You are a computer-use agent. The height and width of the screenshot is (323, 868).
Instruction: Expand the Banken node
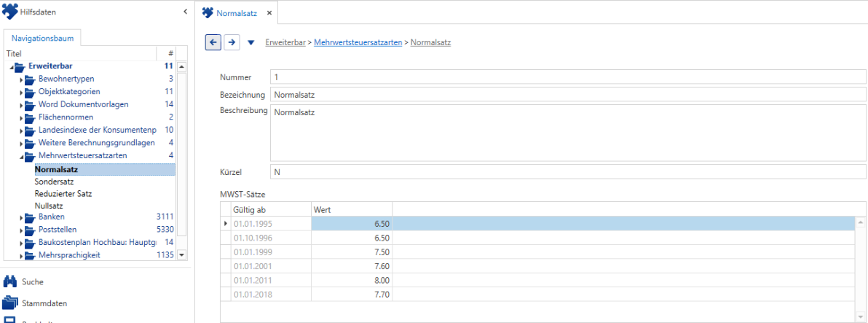point(21,217)
